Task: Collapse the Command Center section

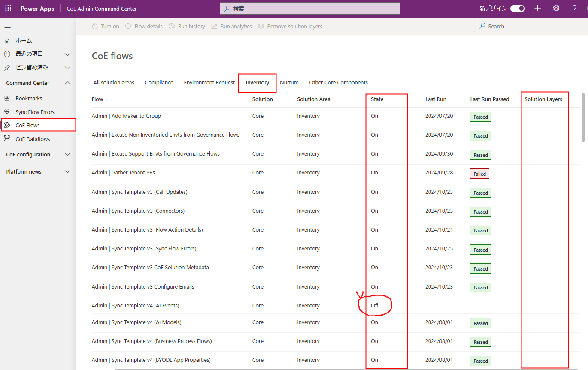Action: click(x=67, y=83)
